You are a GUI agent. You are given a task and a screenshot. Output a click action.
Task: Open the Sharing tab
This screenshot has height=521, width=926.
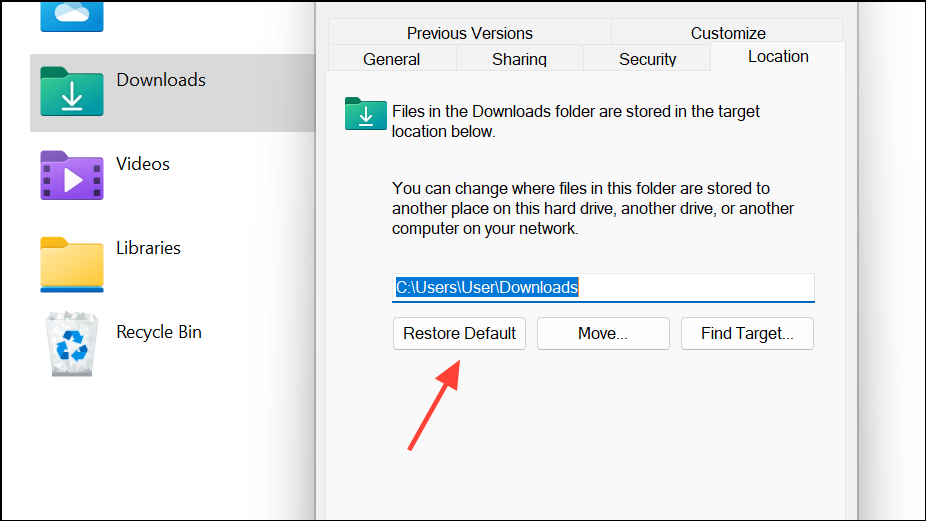[519, 58]
